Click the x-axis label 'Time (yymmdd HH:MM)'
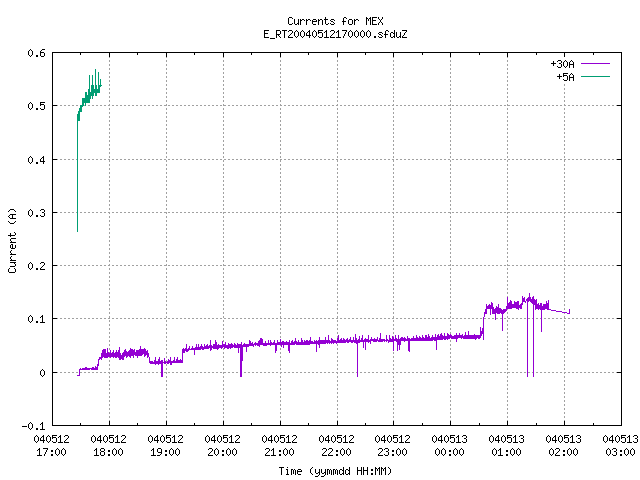Screen dimensions: 640x480 pyautogui.click(x=335, y=471)
